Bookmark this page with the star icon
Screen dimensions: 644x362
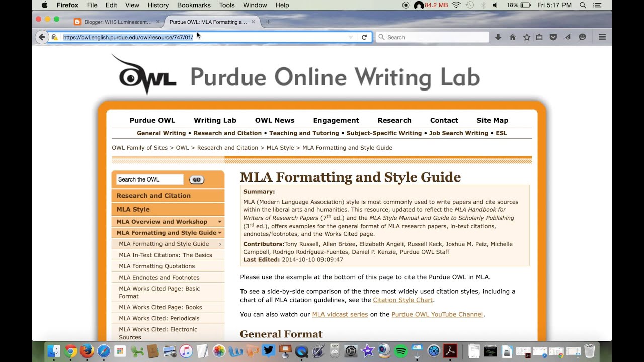coord(527,37)
